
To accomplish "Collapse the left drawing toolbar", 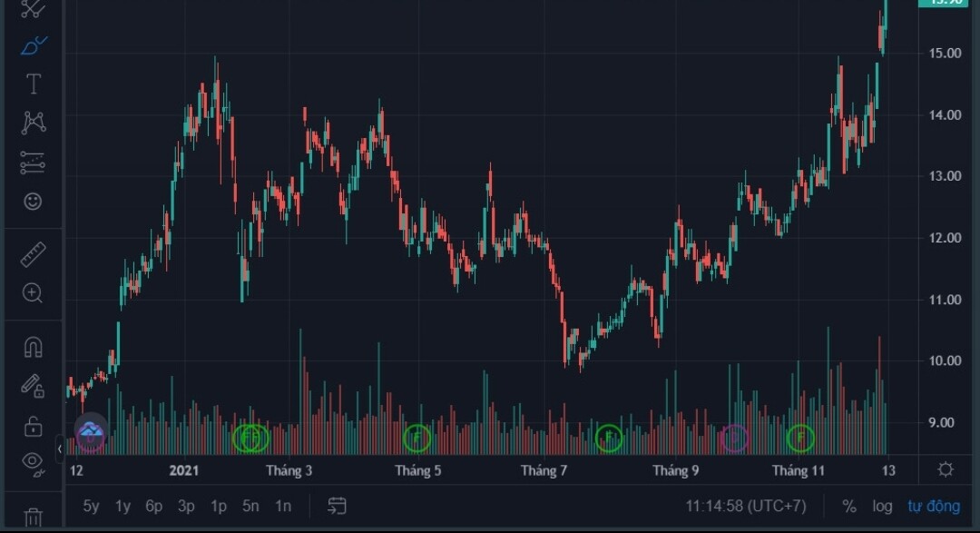I will 61,449.
